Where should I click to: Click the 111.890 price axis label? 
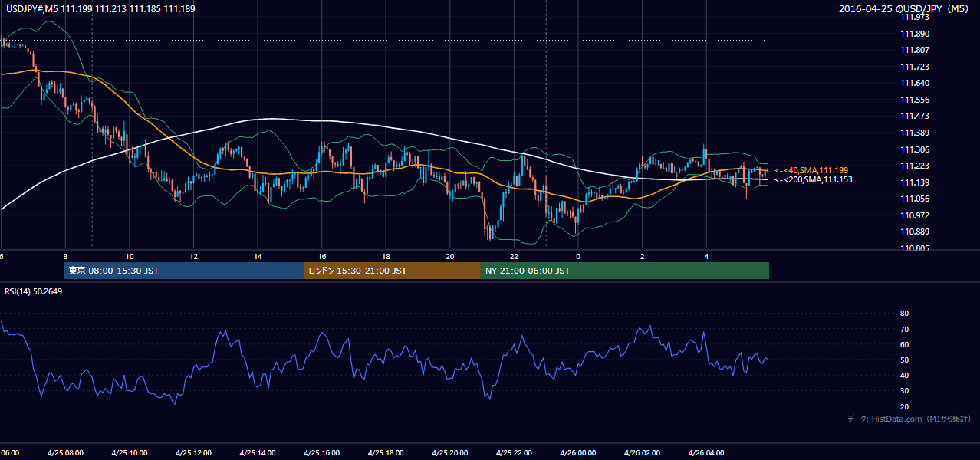[915, 34]
